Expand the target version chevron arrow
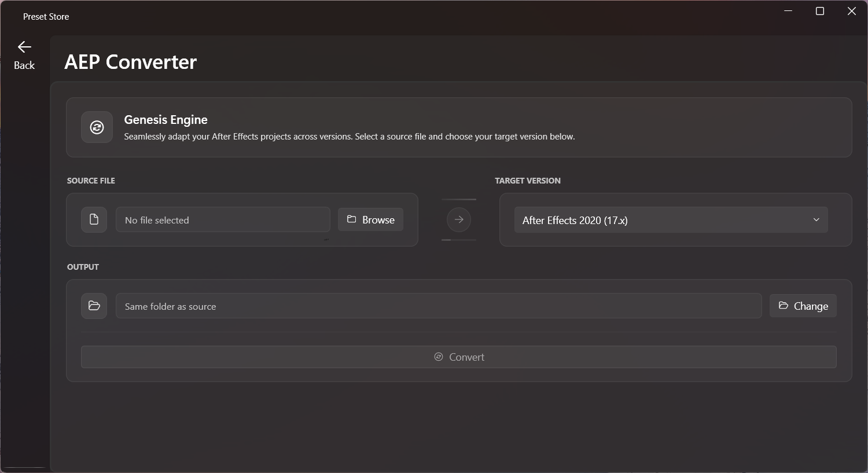This screenshot has width=868, height=473. click(x=816, y=220)
